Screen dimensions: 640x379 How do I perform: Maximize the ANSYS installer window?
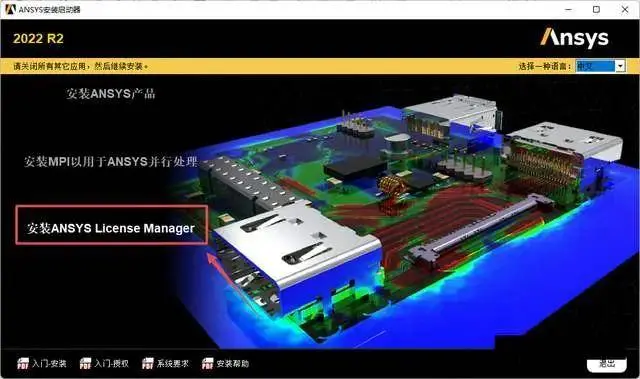(x=596, y=9)
